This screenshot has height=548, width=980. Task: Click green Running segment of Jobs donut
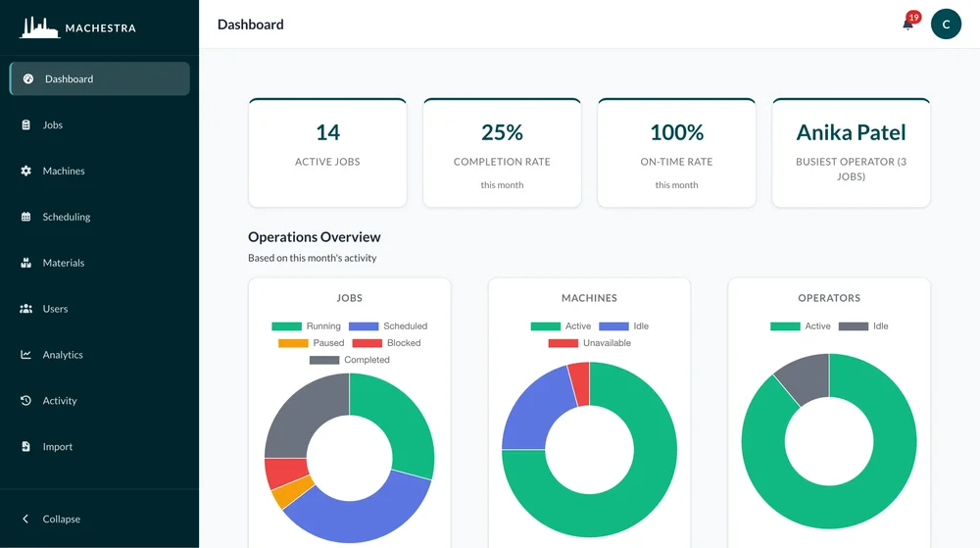click(x=401, y=419)
